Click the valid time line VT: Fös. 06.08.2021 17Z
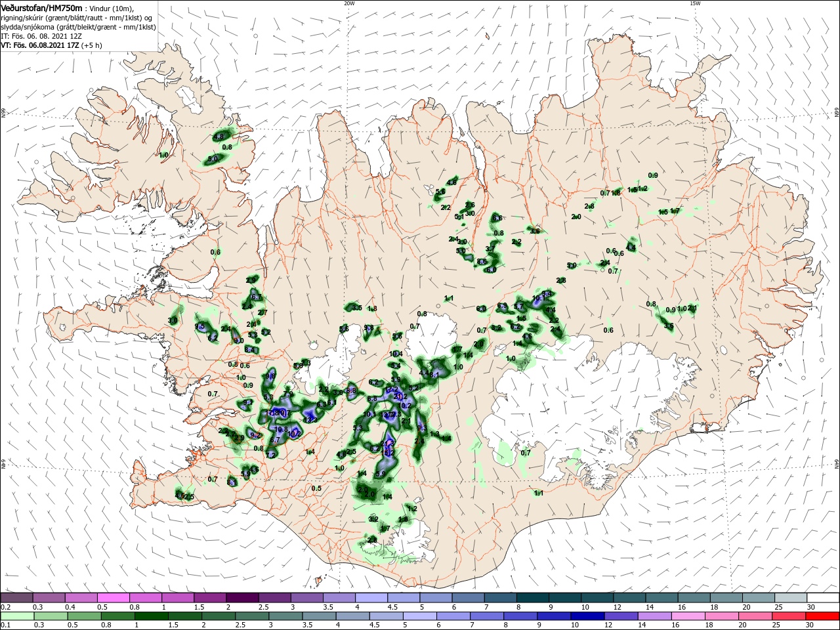The width and height of the screenshot is (840, 630). click(40, 45)
